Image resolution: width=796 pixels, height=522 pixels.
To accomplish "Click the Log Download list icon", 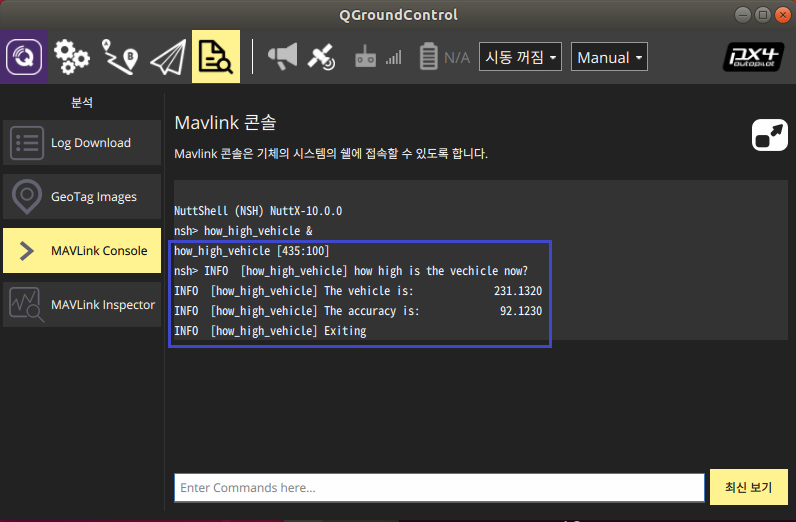I will pos(27,143).
